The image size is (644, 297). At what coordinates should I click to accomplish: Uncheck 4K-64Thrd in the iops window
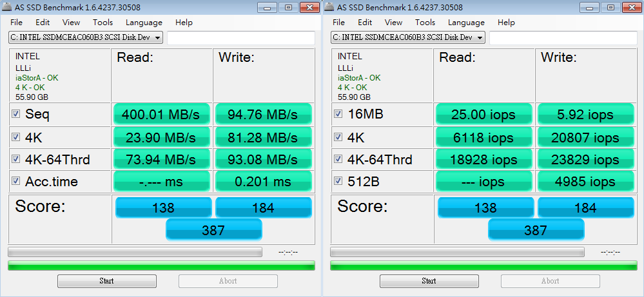[x=338, y=159]
